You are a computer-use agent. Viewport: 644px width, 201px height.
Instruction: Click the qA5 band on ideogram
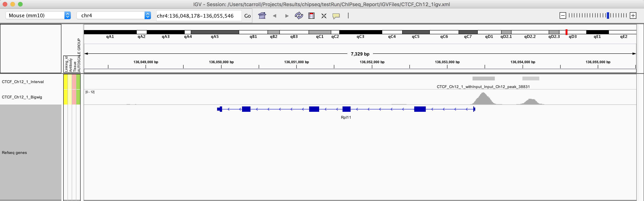pos(215,32)
